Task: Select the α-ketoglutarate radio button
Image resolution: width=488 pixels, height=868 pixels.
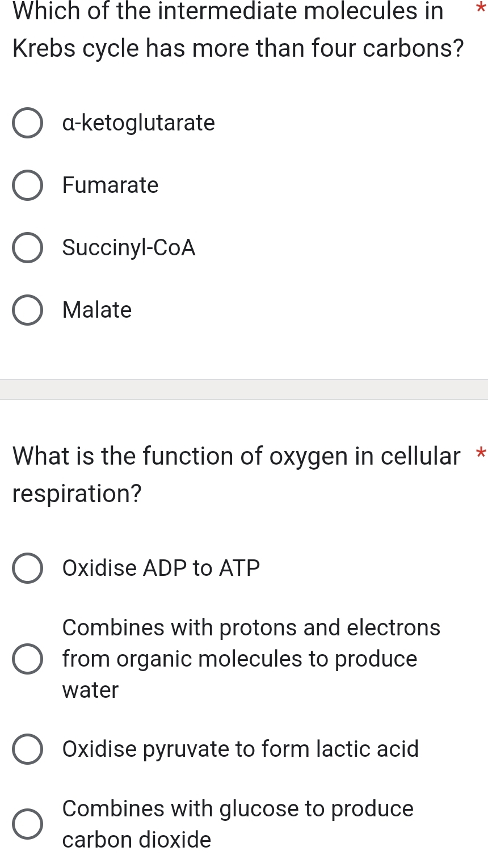Action: click(28, 123)
